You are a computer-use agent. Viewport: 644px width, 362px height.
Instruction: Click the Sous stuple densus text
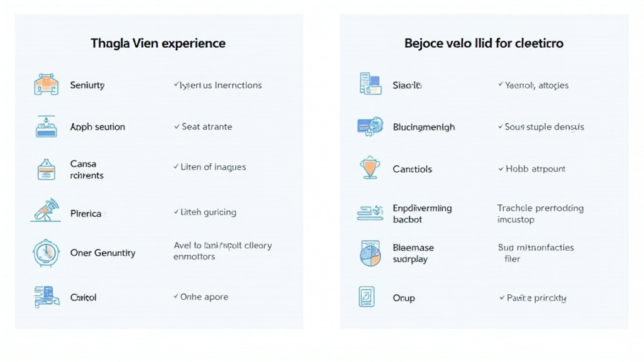544,127
